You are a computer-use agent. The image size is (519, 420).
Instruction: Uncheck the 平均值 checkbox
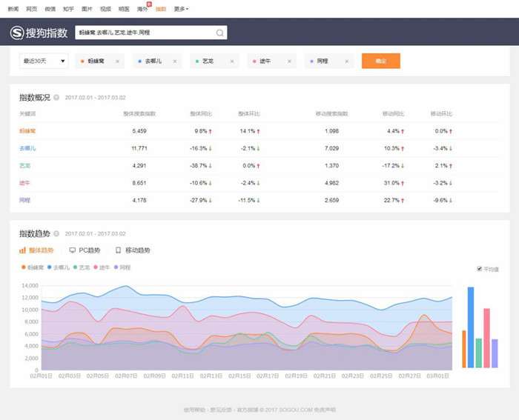click(x=479, y=269)
